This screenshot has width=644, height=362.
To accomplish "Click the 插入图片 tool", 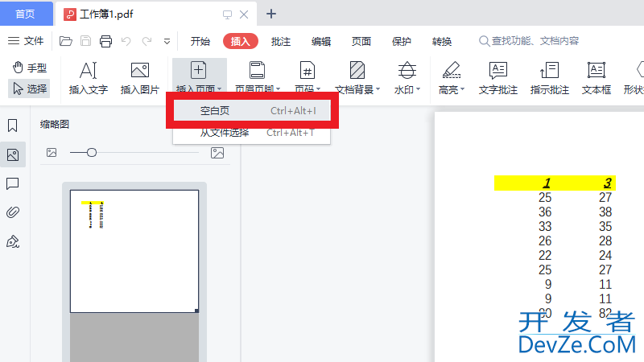I will pos(140,78).
